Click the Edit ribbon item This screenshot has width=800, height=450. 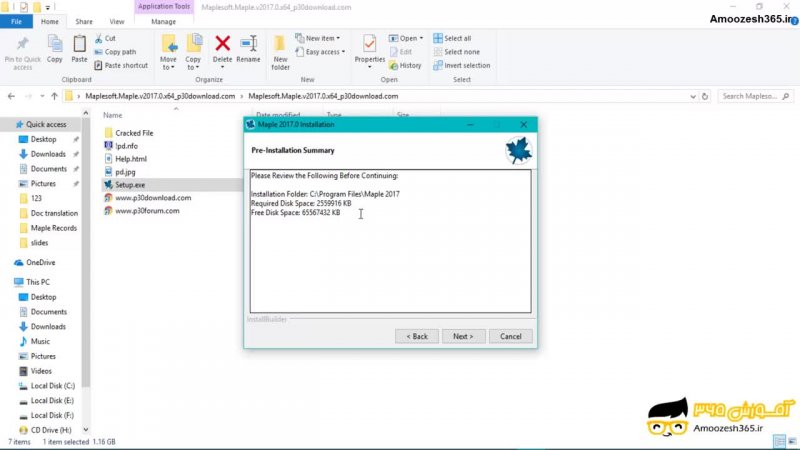click(401, 52)
